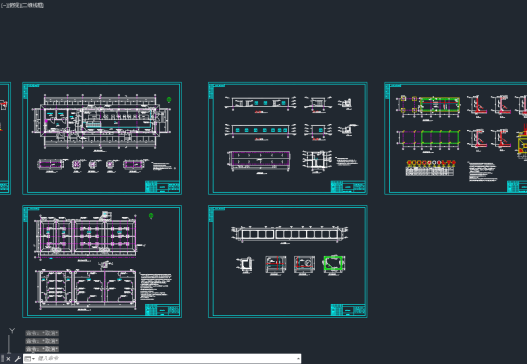Select the UCS Y-axis icon
Screen dimensions: 527x364
[12, 331]
